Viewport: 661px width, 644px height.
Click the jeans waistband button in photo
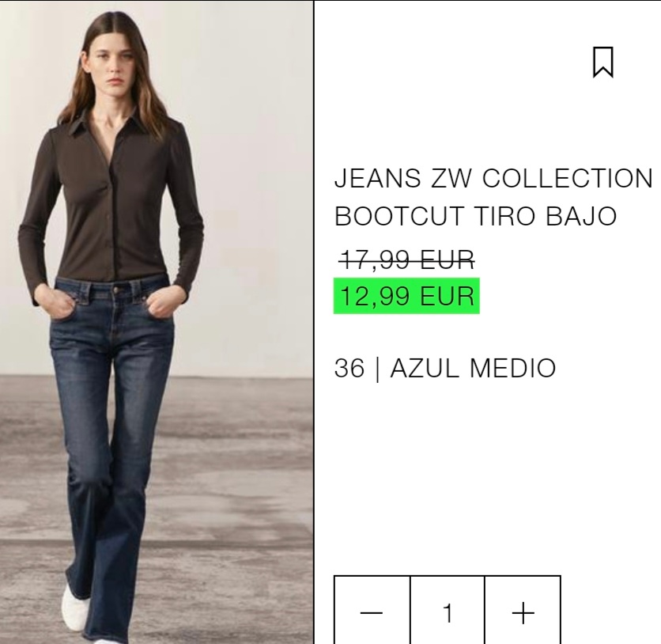point(116,290)
